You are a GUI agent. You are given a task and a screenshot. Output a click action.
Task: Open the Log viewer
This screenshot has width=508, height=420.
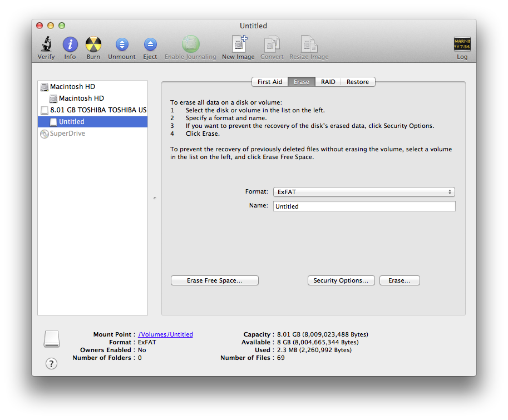tap(462, 44)
